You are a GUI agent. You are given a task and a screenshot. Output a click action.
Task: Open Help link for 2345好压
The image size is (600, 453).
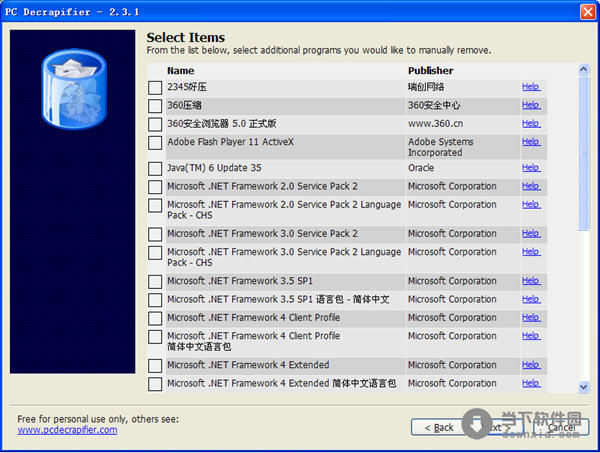(531, 87)
